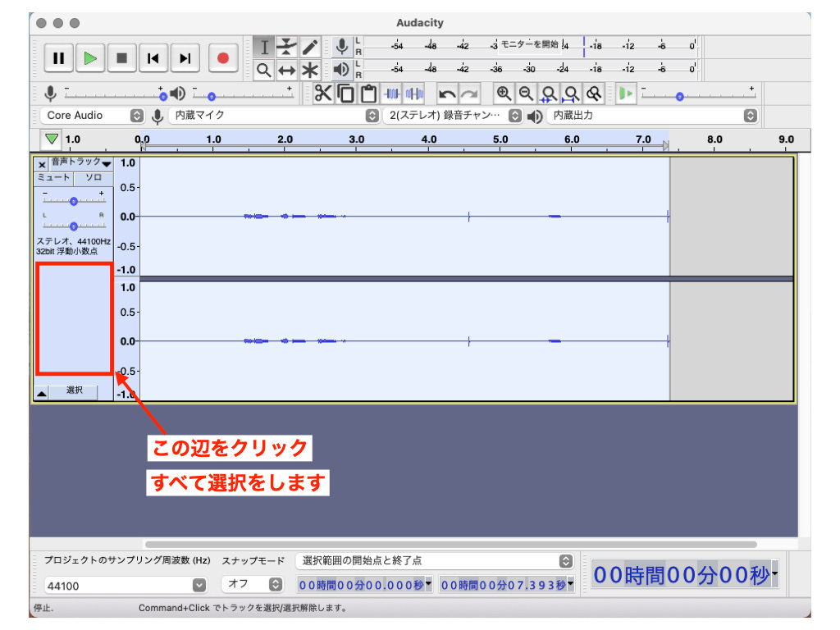Screen dimensions: 840x630
Task: Open the 2(ステレオ) 録音チャンネル dropdown
Action: 452,115
